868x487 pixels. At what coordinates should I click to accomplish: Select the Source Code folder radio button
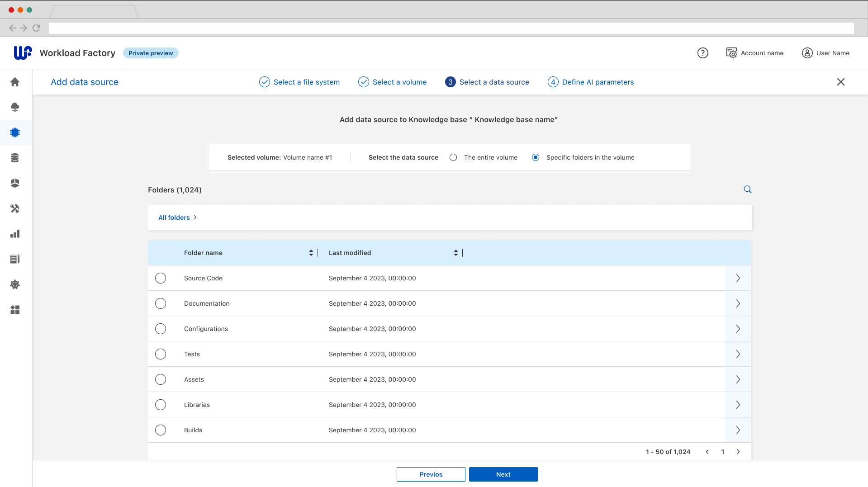point(161,278)
